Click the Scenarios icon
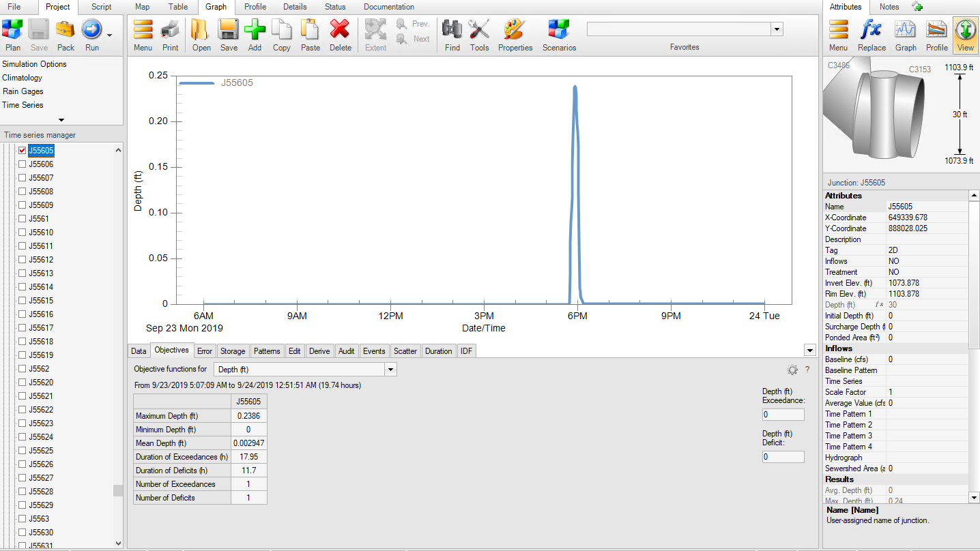 click(x=559, y=30)
